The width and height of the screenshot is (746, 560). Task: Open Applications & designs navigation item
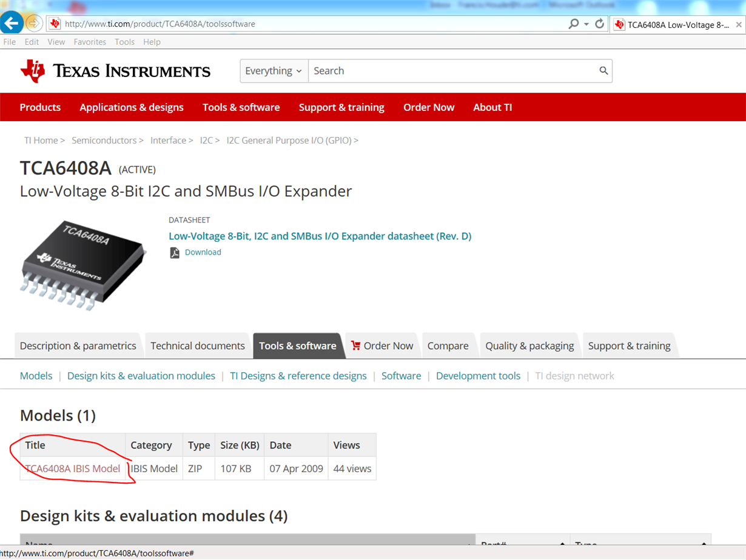pyautogui.click(x=132, y=107)
